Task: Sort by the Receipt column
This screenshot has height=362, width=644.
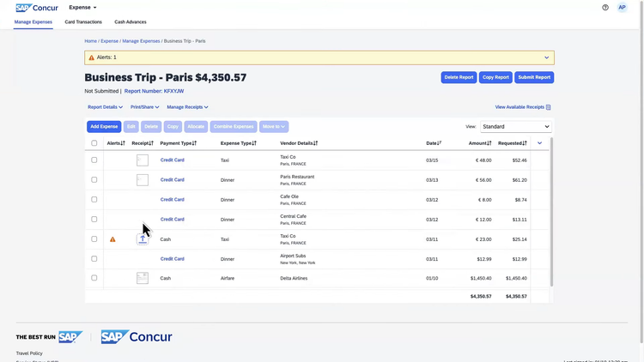Action: pyautogui.click(x=143, y=143)
